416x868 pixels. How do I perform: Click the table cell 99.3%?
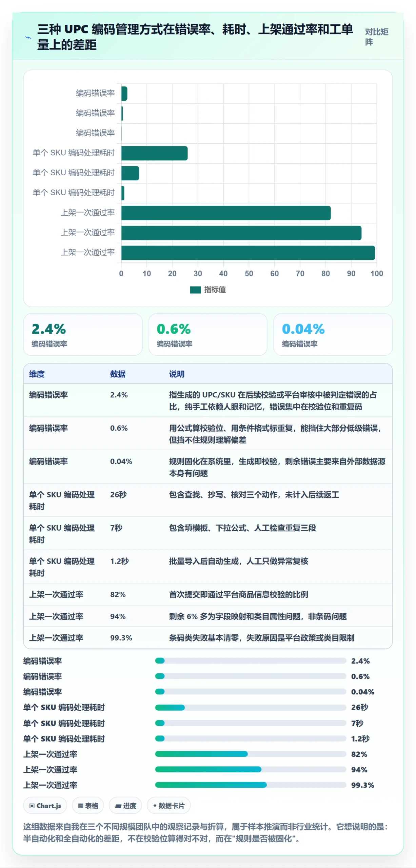(121, 638)
